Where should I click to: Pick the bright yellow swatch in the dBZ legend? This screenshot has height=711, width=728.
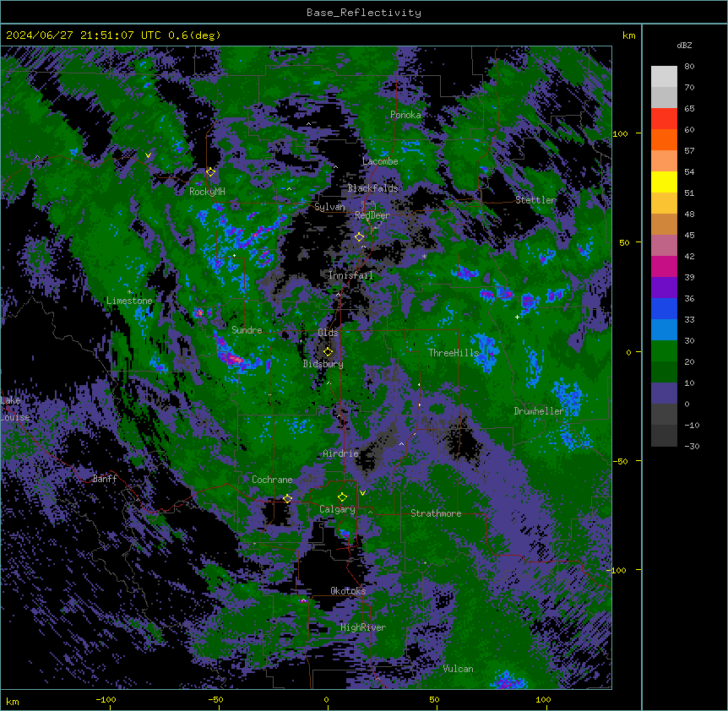coord(664,182)
